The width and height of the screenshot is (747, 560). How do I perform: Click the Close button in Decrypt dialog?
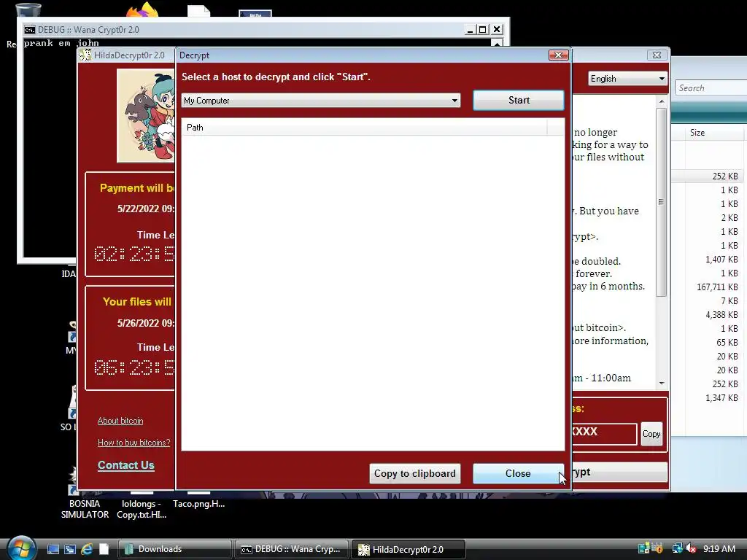[x=518, y=473]
